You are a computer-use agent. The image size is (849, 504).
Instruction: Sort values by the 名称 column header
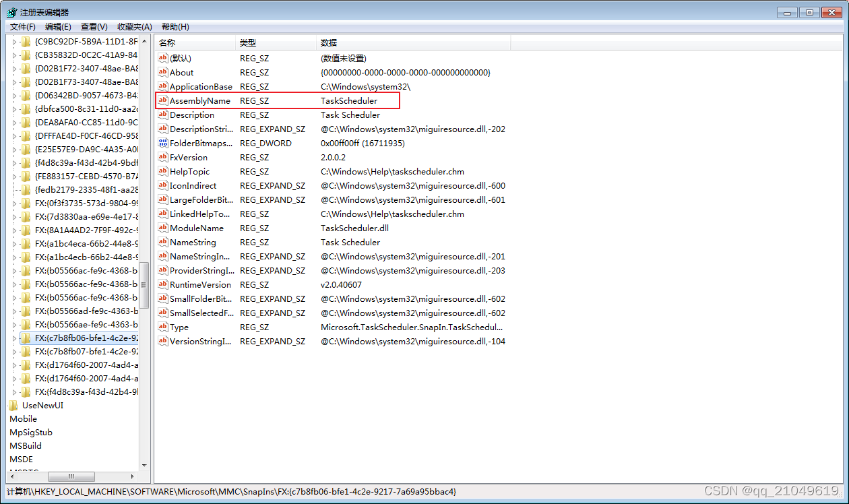point(195,43)
